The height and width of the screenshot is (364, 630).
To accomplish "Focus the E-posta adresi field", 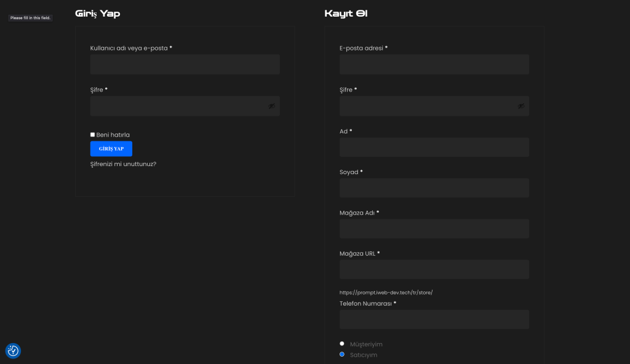I will point(434,65).
